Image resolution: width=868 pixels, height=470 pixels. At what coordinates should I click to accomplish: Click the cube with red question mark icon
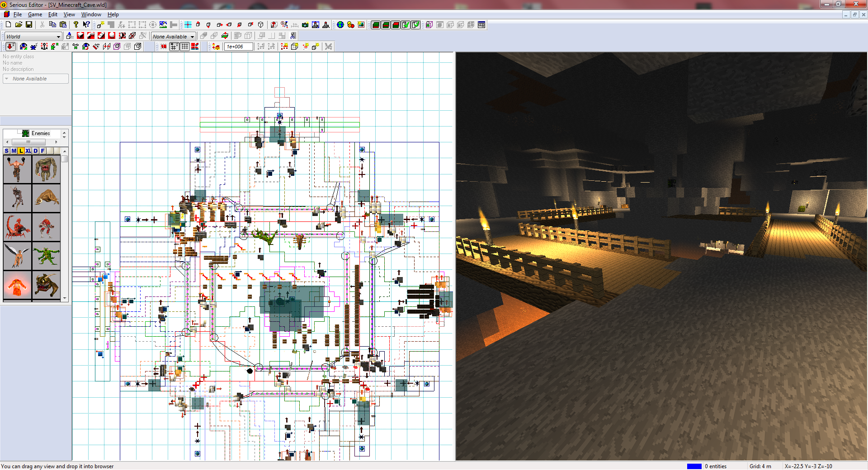tap(274, 24)
